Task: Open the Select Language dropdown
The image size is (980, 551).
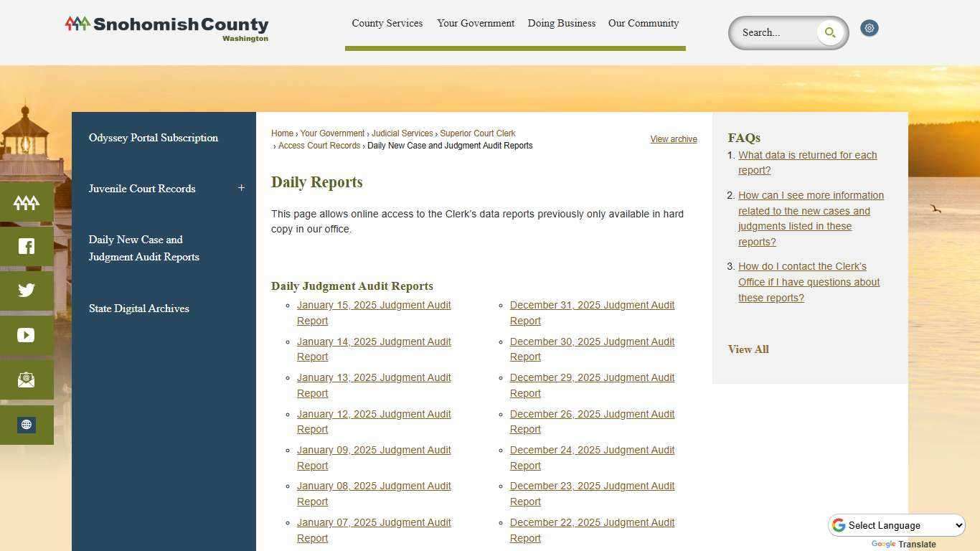Action: (x=896, y=524)
